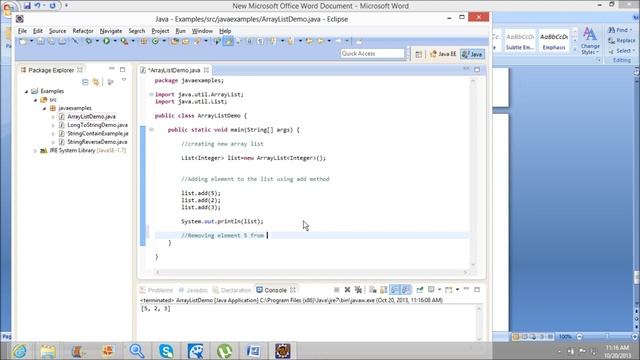Screen dimensions: 640x360
Task: Click Collapse All in Package Explorer
Action: [85, 82]
